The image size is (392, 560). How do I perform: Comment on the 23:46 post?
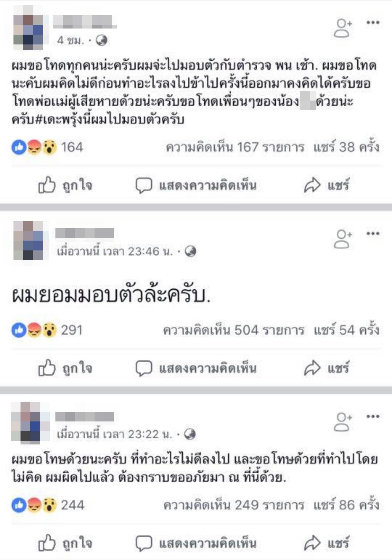[196, 368]
